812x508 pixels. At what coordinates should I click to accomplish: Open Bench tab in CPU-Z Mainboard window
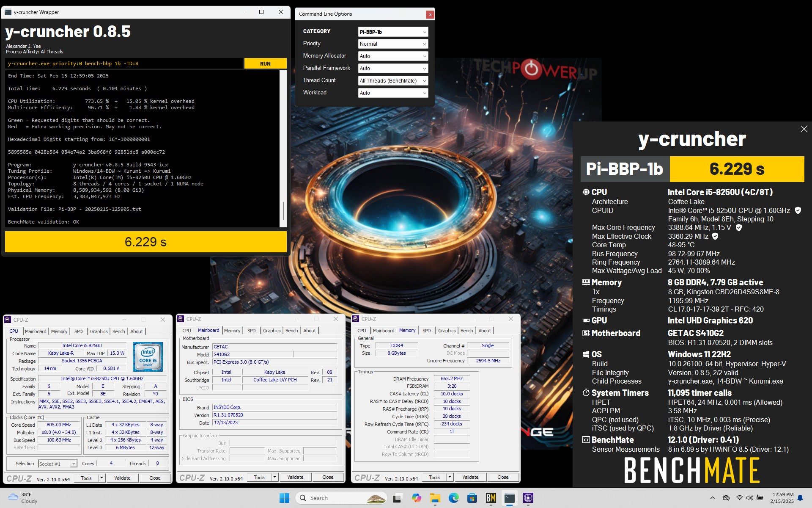tap(291, 331)
